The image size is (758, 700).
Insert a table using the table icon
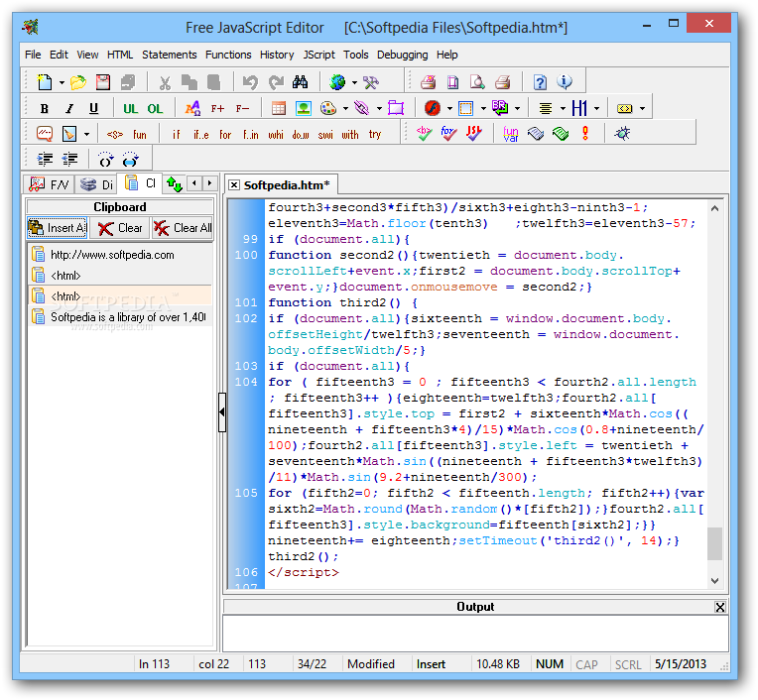point(279,109)
